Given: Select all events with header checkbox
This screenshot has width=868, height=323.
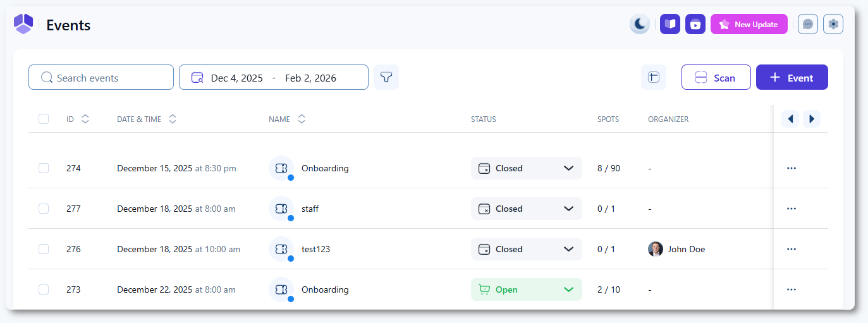Looking at the screenshot, I should tap(44, 119).
